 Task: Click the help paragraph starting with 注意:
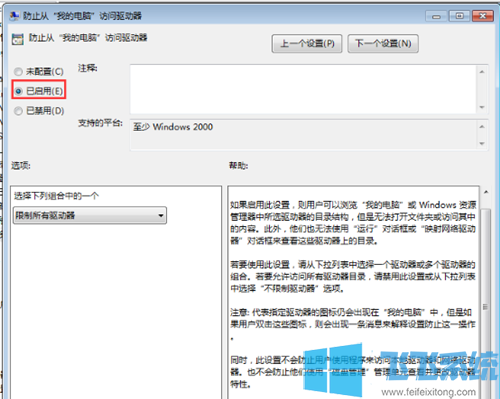[353, 324]
